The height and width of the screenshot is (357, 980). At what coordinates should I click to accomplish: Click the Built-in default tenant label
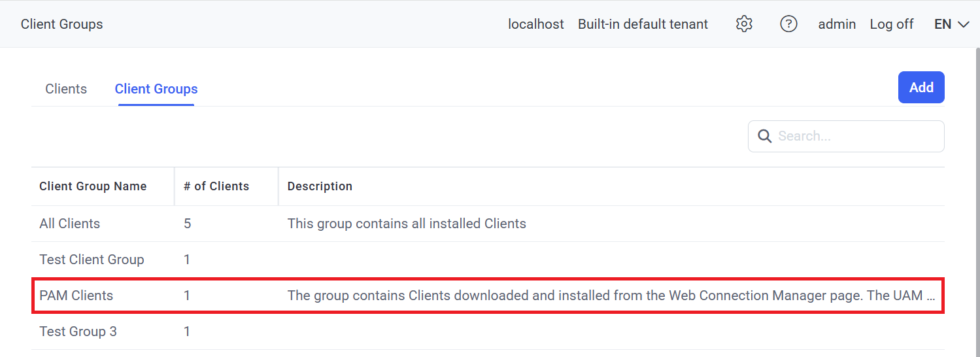point(643,24)
